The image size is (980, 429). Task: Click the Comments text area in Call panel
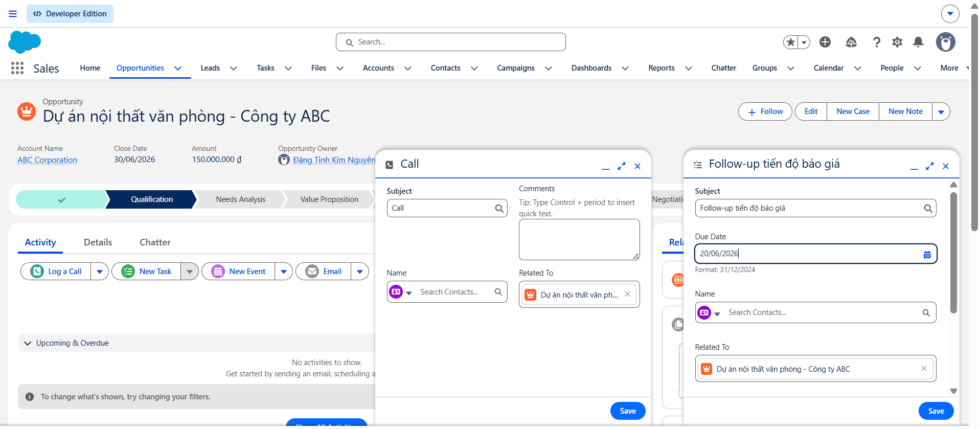pyautogui.click(x=579, y=240)
